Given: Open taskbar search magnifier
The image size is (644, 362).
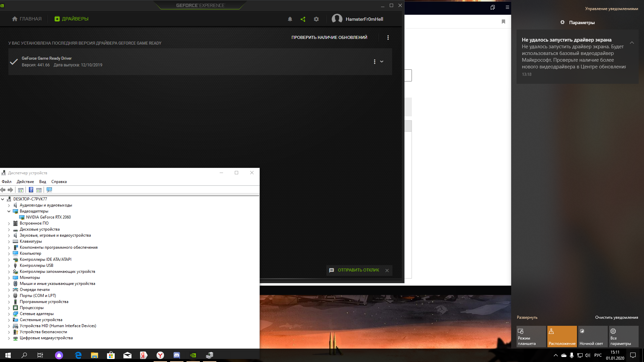Looking at the screenshot, I should click(24, 355).
